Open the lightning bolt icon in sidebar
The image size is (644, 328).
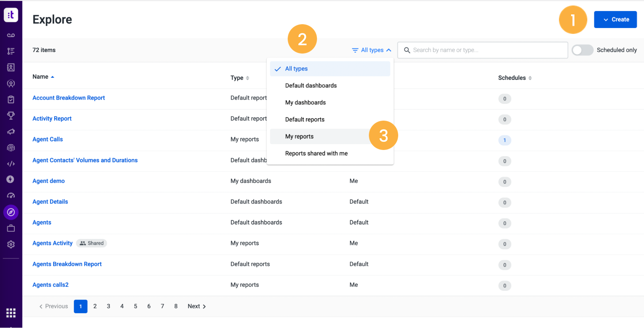coord(11,179)
